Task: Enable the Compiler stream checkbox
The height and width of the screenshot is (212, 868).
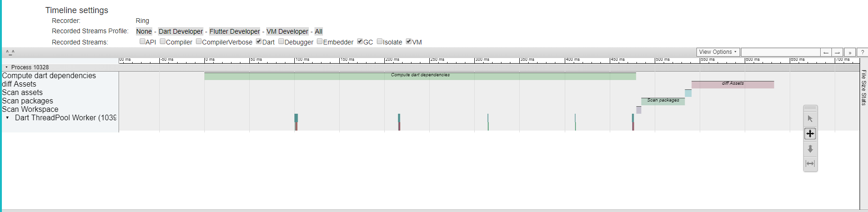Action: (x=163, y=41)
